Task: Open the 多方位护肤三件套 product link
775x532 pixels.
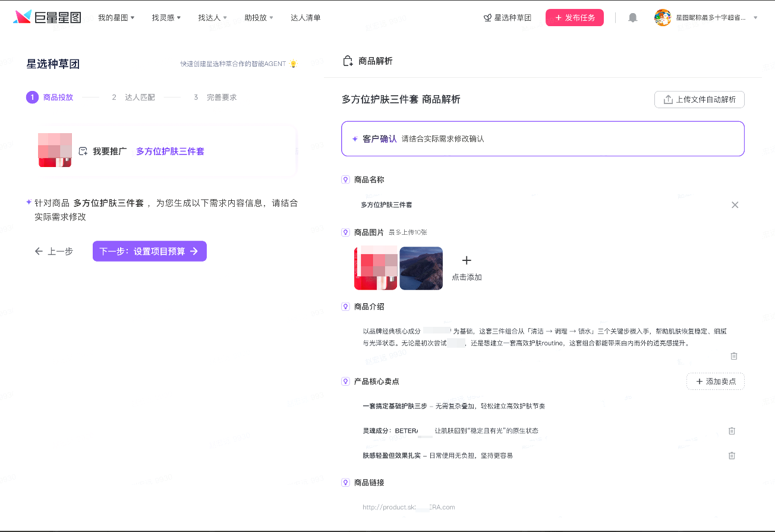Action: click(170, 152)
